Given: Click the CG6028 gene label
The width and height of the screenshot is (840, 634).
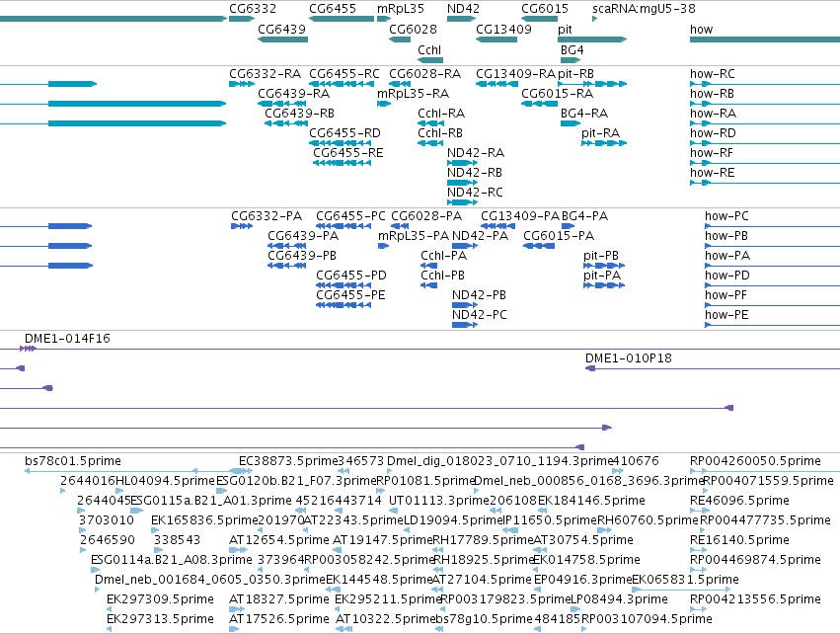Looking at the screenshot, I should pos(413,30).
